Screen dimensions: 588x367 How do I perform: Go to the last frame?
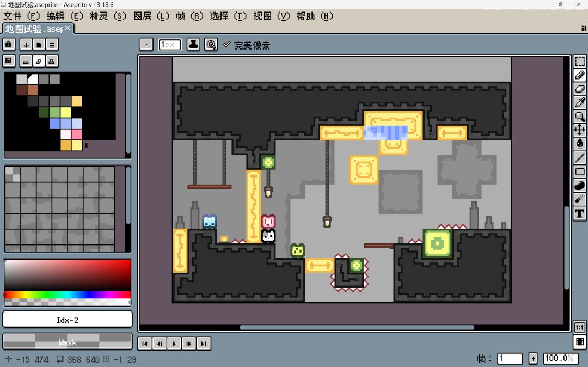pos(203,344)
